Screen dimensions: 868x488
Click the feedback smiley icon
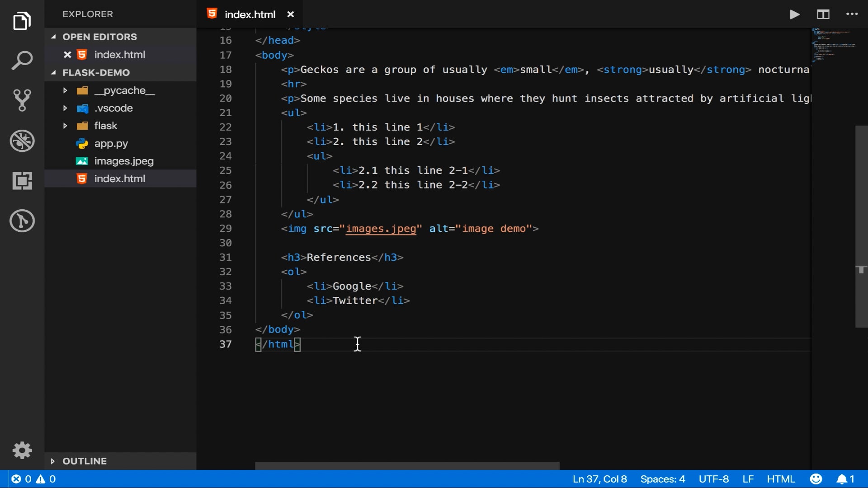tap(816, 479)
